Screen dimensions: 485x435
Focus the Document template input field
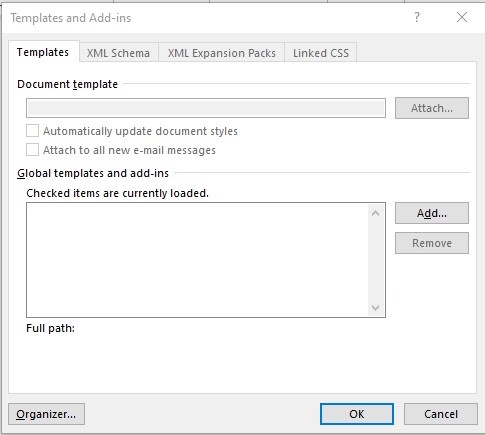point(206,108)
